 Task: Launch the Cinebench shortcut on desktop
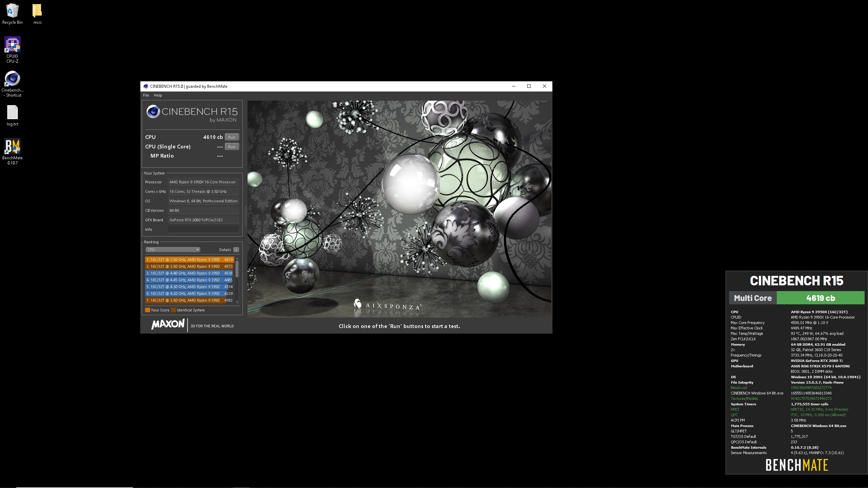point(13,84)
